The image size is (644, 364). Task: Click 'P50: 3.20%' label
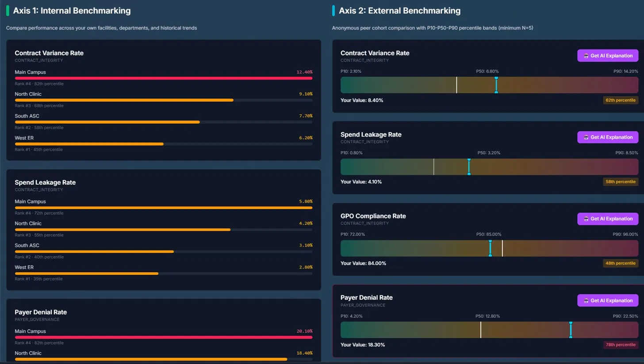[x=489, y=153]
